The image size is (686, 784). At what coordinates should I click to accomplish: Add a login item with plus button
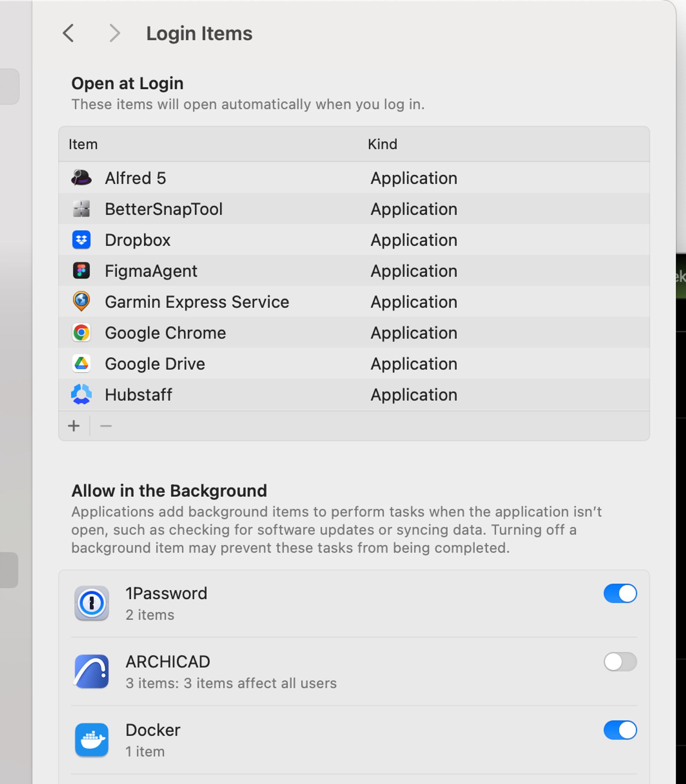coord(74,426)
